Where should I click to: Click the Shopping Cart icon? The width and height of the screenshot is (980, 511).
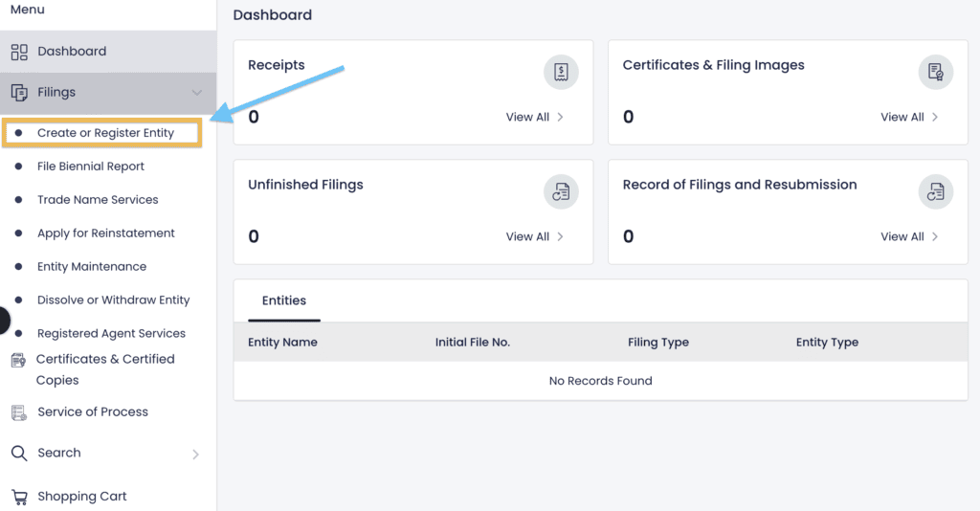pyautogui.click(x=19, y=498)
